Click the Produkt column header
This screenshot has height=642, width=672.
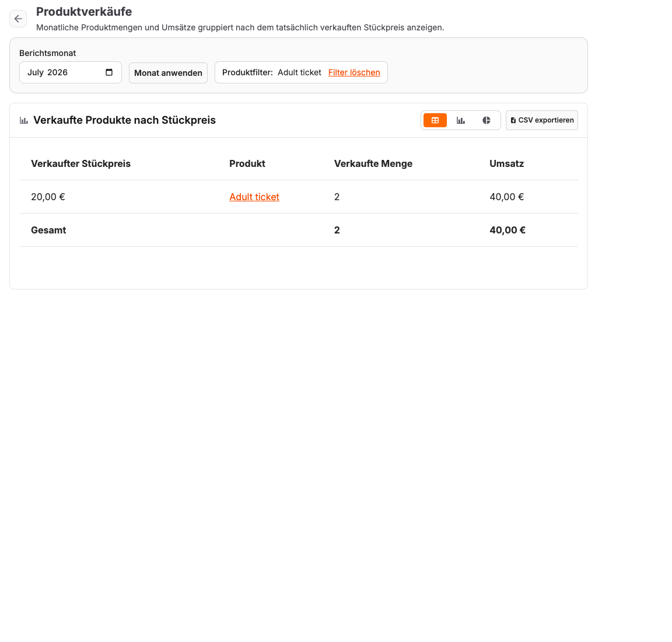coord(247,163)
